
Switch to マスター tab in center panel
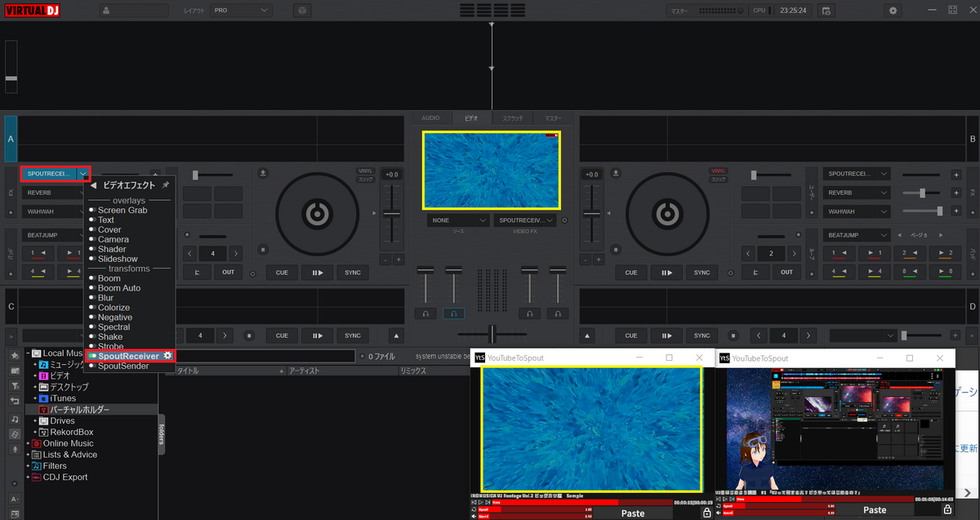[x=554, y=118]
